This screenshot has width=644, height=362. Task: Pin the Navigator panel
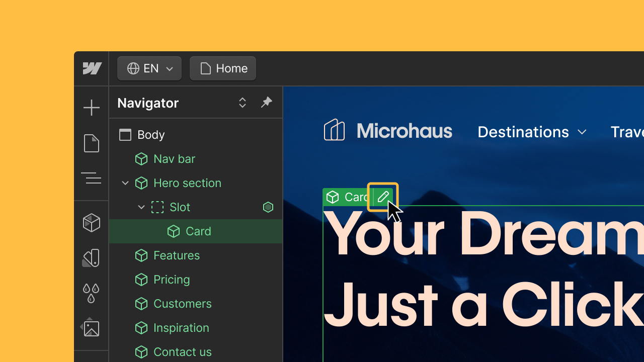click(x=266, y=103)
